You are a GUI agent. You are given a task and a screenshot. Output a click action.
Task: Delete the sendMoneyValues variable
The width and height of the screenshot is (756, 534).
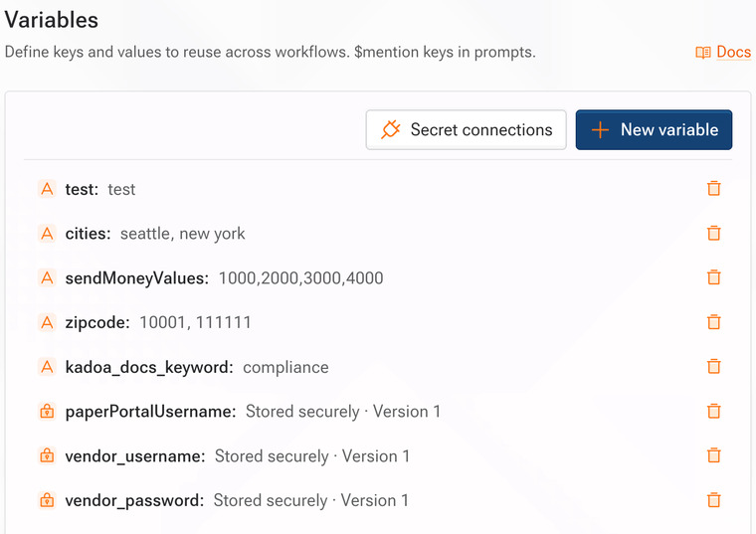[713, 277]
